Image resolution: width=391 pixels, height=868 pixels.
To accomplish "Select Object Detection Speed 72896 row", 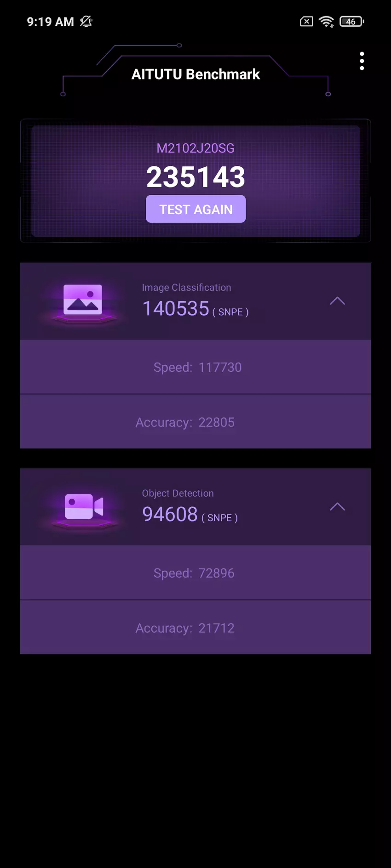I will (195, 573).
